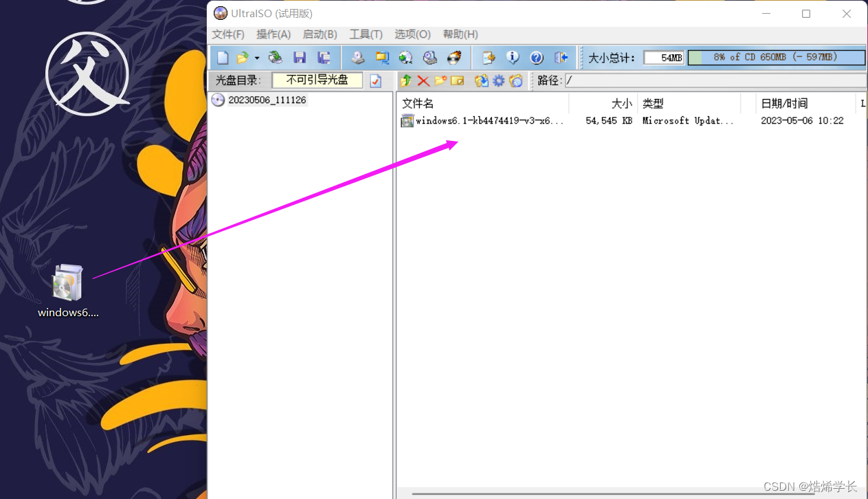Click the Up one level green arrow
868x499 pixels.
pos(405,80)
